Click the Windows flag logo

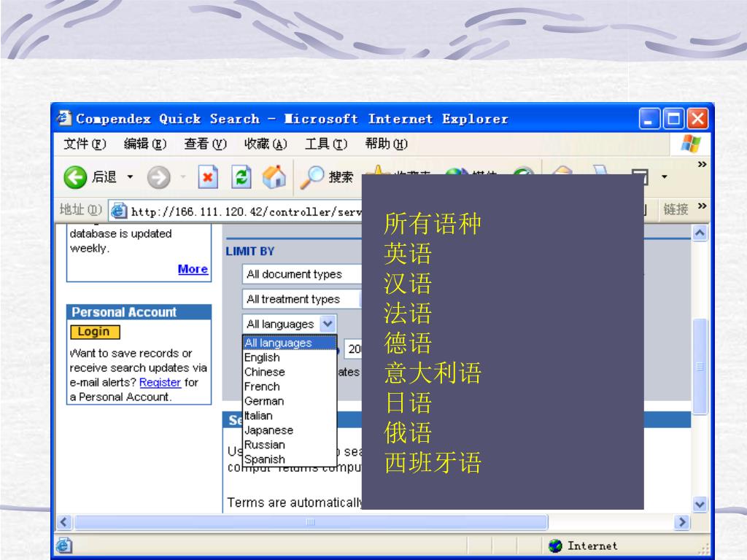691,144
